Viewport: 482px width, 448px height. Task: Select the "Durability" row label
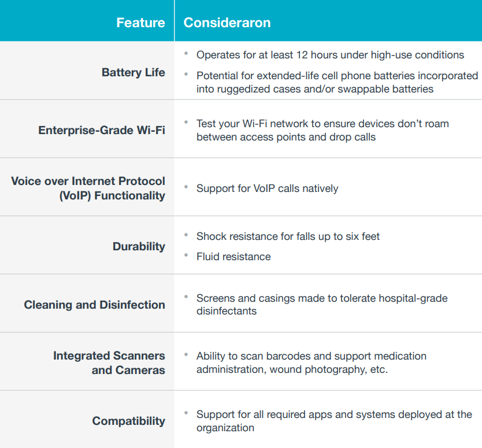tap(139, 246)
